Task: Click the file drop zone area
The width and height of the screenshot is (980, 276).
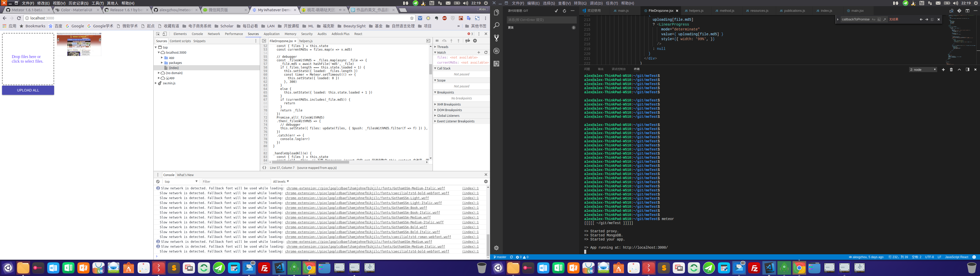Action: click(x=28, y=59)
